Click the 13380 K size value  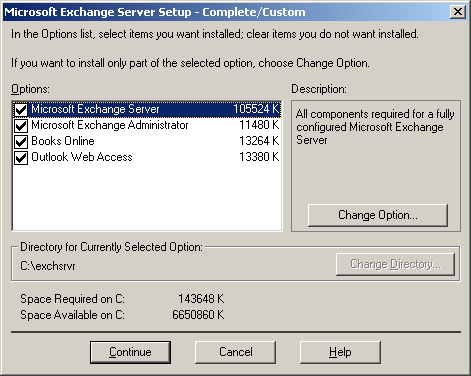point(259,157)
